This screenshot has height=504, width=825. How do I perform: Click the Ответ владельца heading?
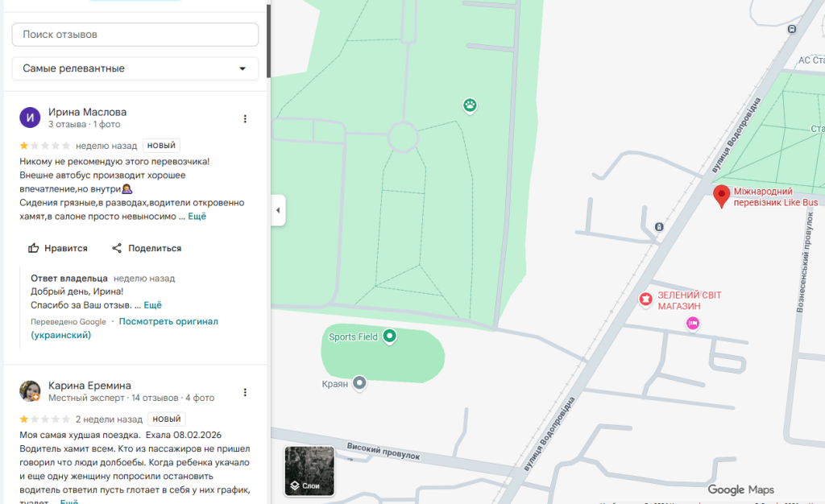click(x=69, y=279)
